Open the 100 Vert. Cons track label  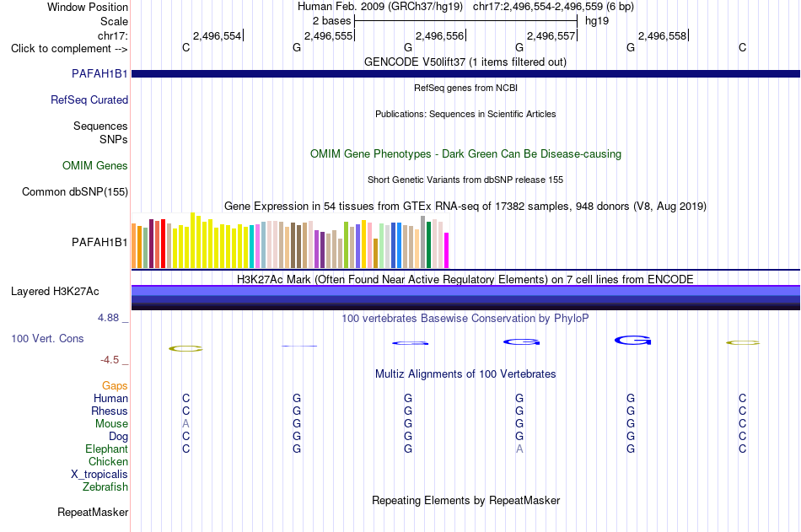(x=47, y=338)
